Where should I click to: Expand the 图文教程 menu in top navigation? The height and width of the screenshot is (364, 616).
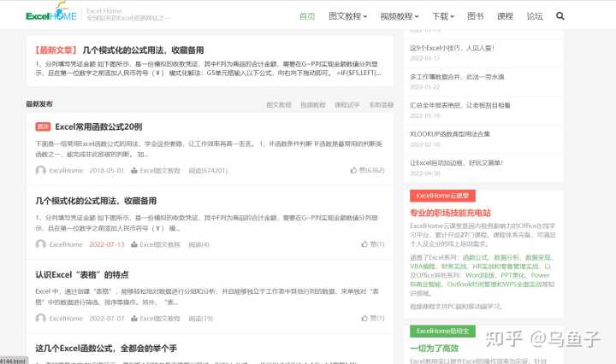[347, 16]
